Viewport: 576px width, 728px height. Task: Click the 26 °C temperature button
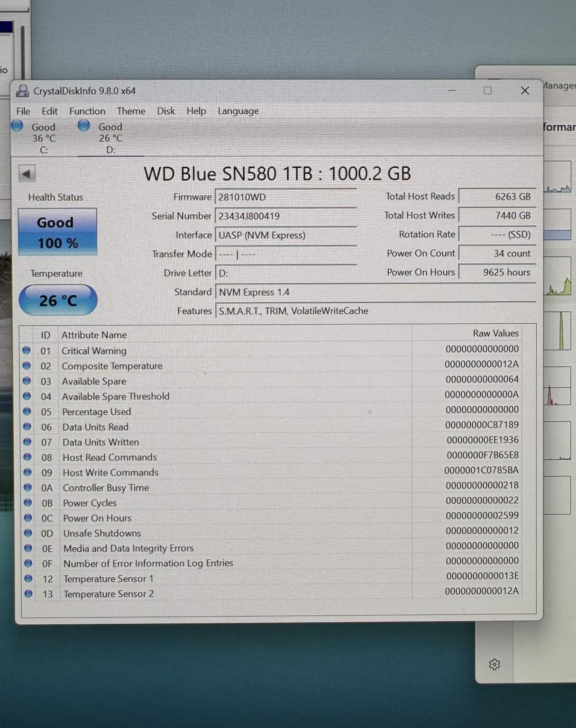58,300
